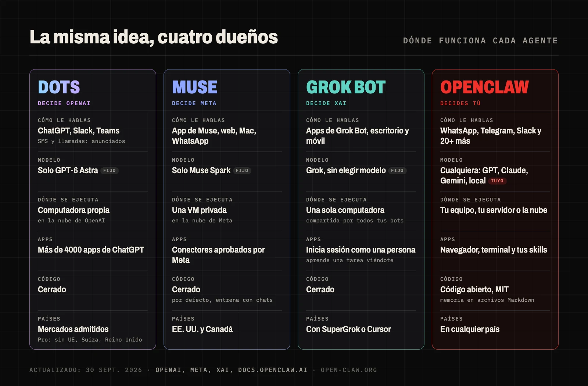Click the GROK BOT card title
The width and height of the screenshot is (588, 386).
pos(346,87)
